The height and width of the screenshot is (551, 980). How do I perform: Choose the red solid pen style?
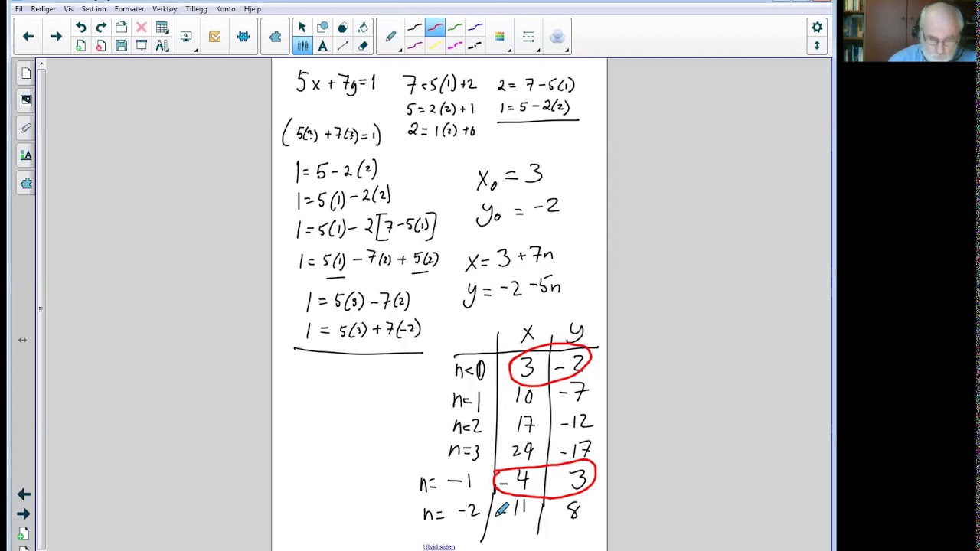pyautogui.click(x=435, y=28)
